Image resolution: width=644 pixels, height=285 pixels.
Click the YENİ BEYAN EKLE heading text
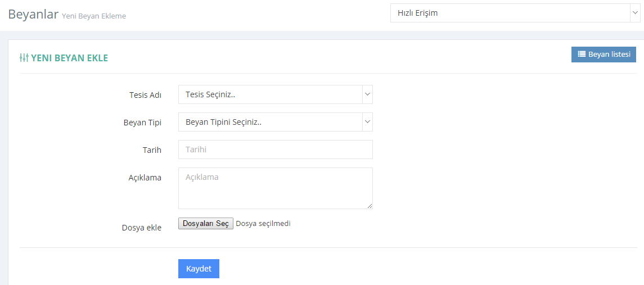coord(69,58)
